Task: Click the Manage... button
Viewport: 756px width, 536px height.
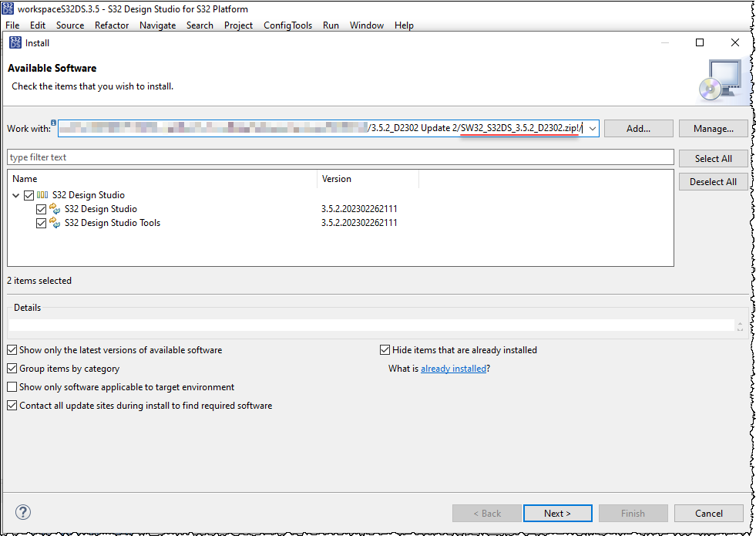Action: [713, 128]
